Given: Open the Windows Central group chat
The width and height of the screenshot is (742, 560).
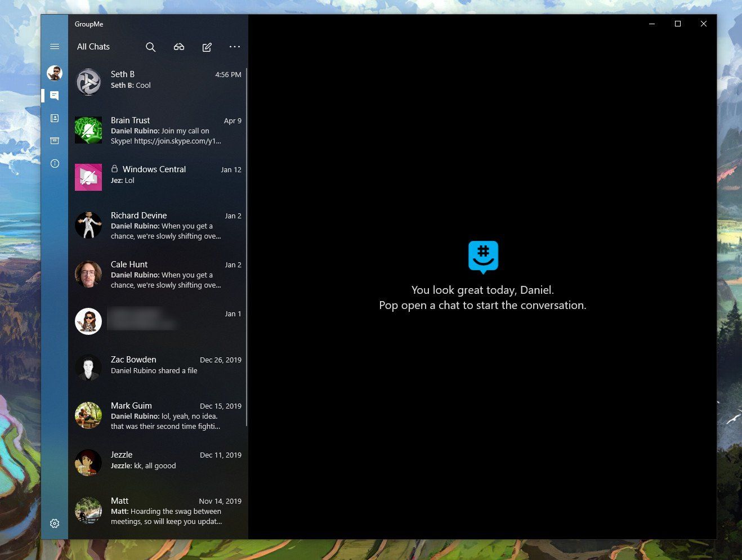Looking at the screenshot, I should tap(158, 174).
